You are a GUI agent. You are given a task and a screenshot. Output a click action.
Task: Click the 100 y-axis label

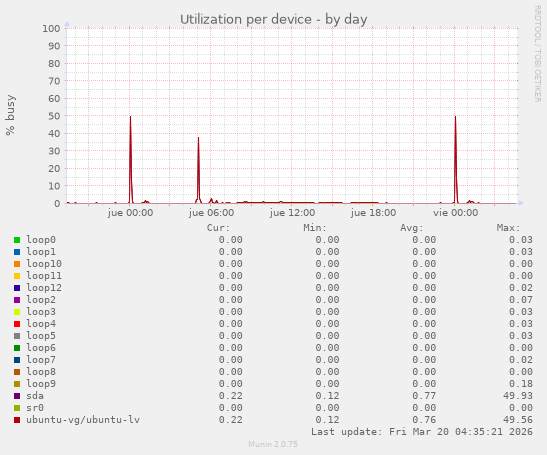(51, 29)
